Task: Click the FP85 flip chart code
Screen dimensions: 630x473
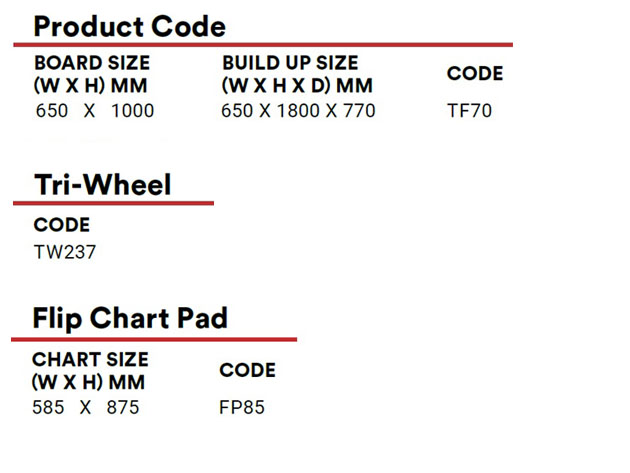Action: [x=242, y=407]
